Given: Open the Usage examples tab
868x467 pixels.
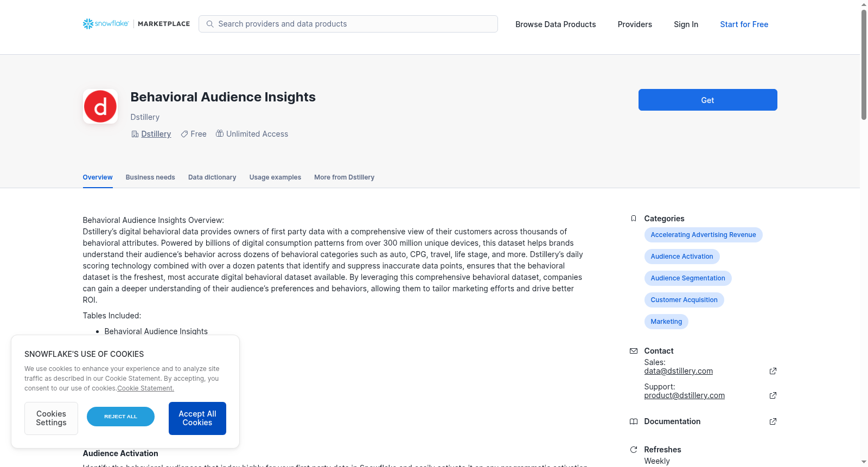Looking at the screenshot, I should 275,177.
